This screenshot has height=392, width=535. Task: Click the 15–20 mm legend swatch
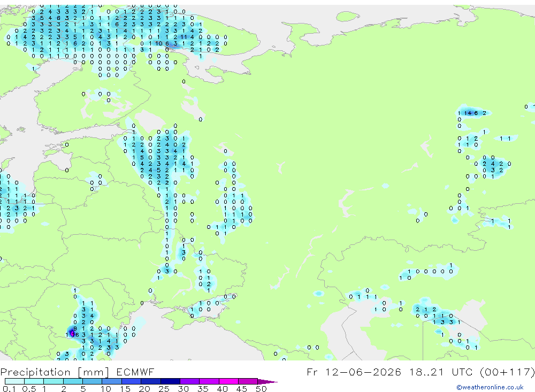pos(131,381)
